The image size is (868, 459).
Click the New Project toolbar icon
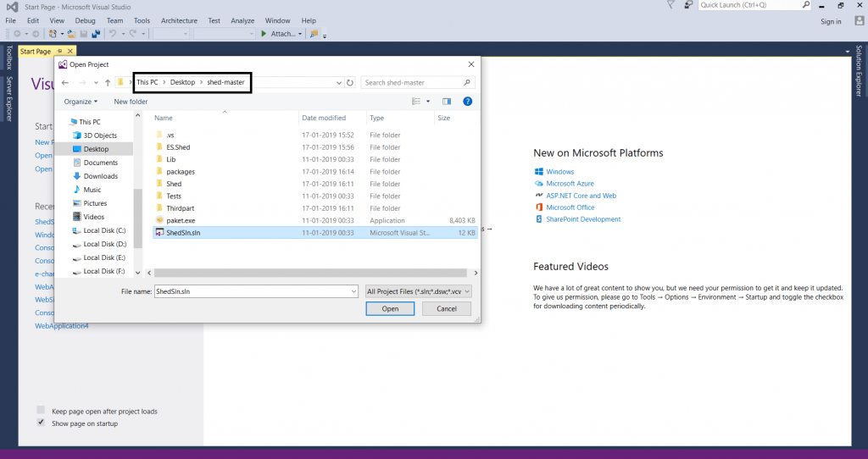[53, 34]
